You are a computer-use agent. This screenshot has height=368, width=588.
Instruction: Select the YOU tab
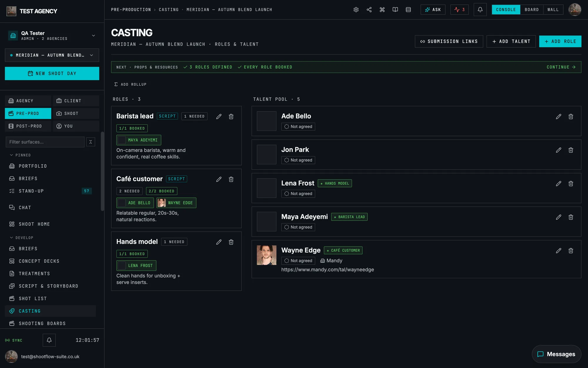point(76,126)
